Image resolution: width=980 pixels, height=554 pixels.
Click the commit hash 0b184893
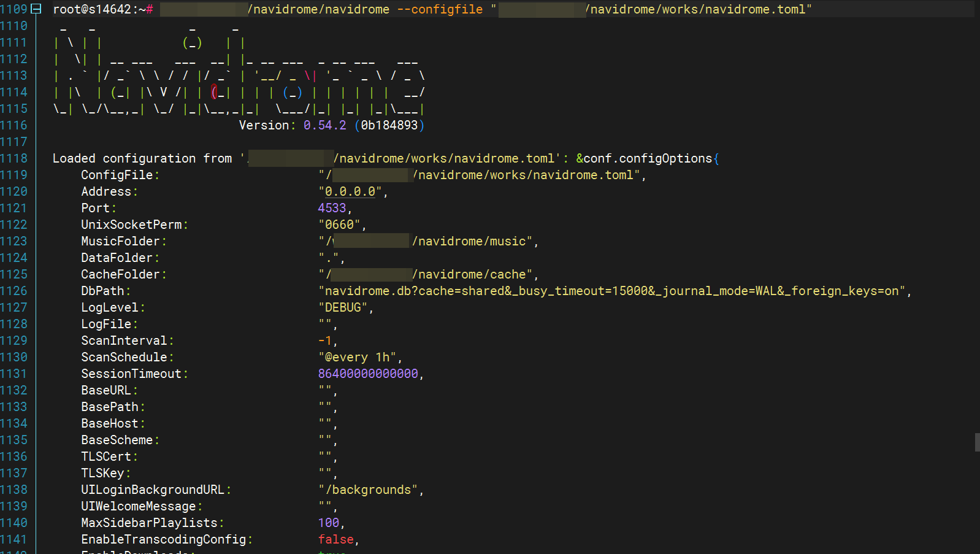(x=389, y=125)
